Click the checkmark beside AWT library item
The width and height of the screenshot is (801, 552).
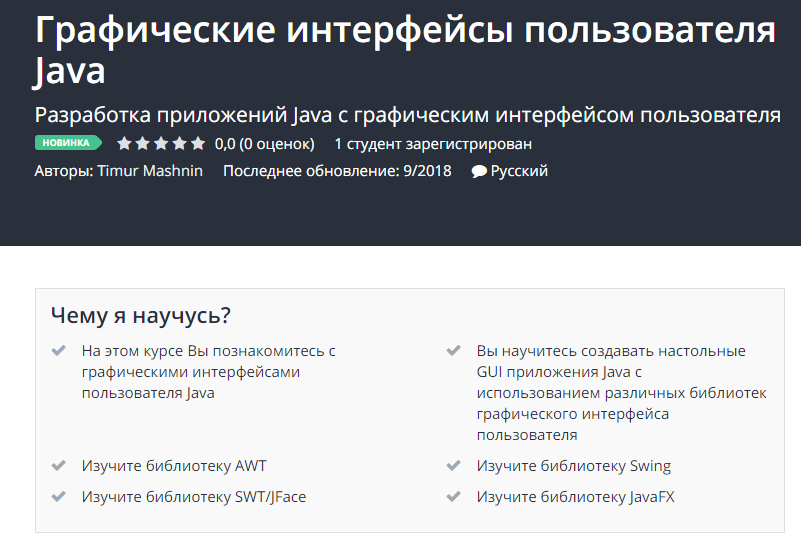click(x=59, y=466)
